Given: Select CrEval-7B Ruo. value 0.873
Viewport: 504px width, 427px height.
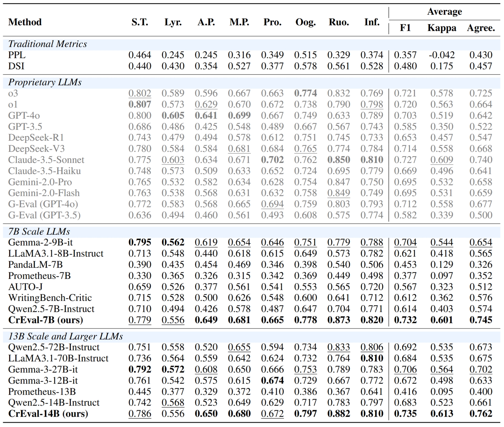Looking at the screenshot, I should 339,320.
